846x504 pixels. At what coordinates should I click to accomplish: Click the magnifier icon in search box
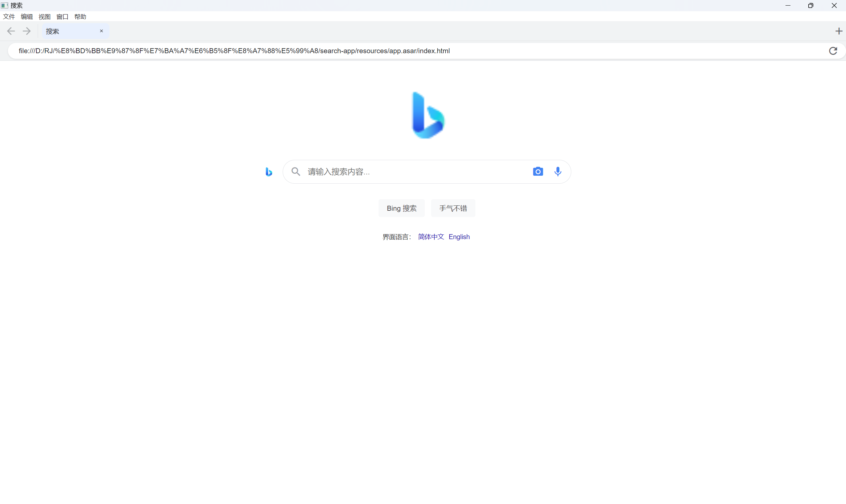296,171
